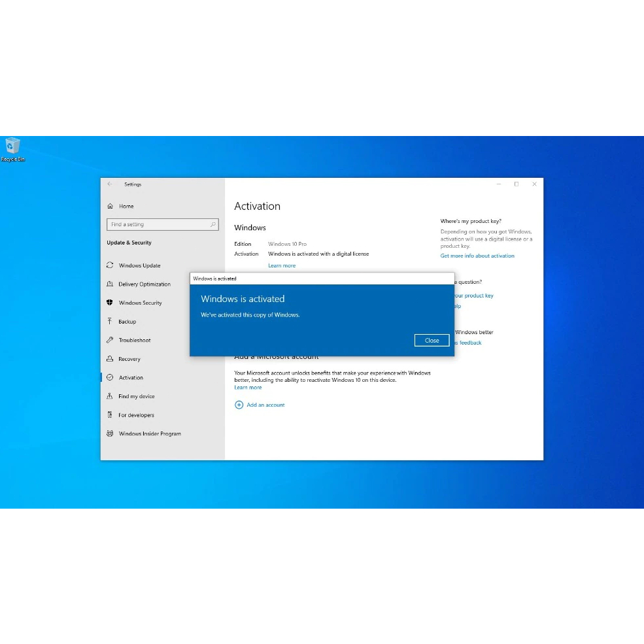Close the Windows is activated dialog
The height and width of the screenshot is (644, 644).
pos(432,341)
